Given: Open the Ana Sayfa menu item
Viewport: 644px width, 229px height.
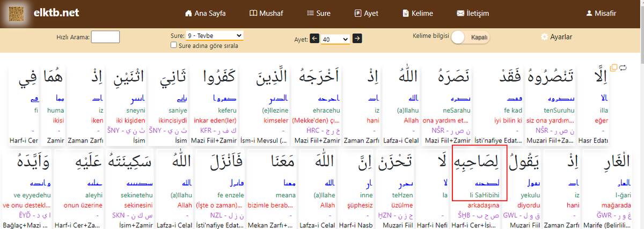Looking at the screenshot, I should tap(205, 13).
